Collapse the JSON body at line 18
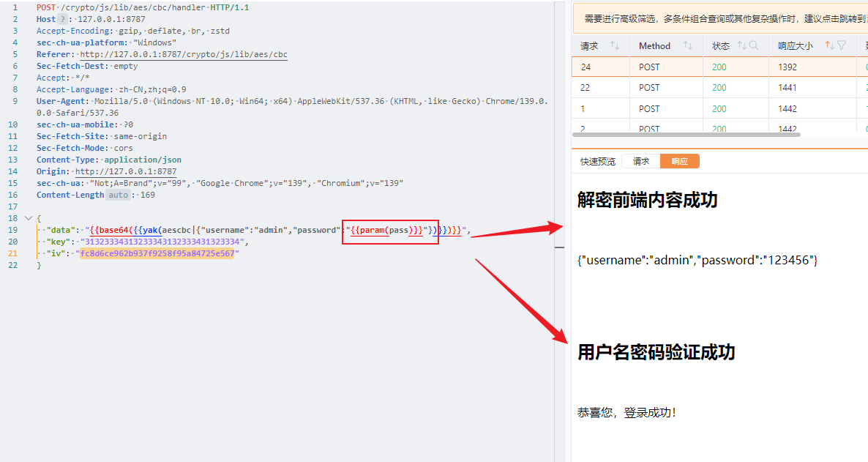 pos(29,218)
